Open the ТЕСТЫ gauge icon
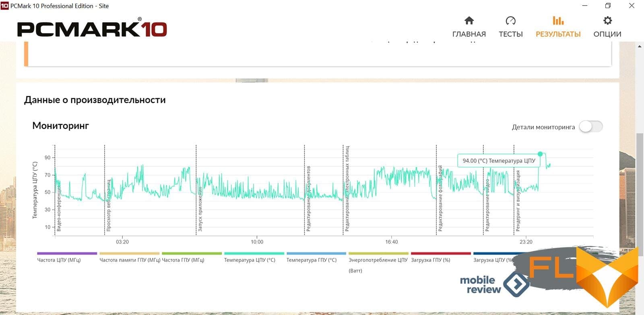 (x=510, y=21)
